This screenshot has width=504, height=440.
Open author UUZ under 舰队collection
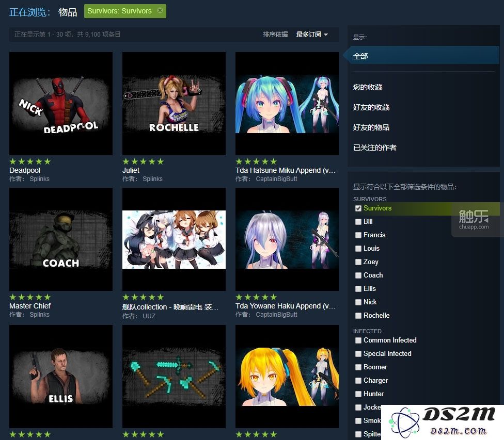tap(149, 316)
